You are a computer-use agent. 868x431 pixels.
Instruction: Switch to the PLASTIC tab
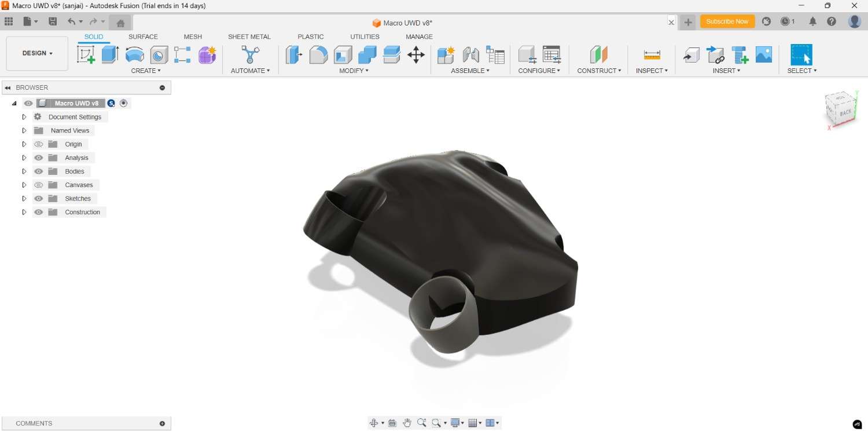click(x=311, y=36)
